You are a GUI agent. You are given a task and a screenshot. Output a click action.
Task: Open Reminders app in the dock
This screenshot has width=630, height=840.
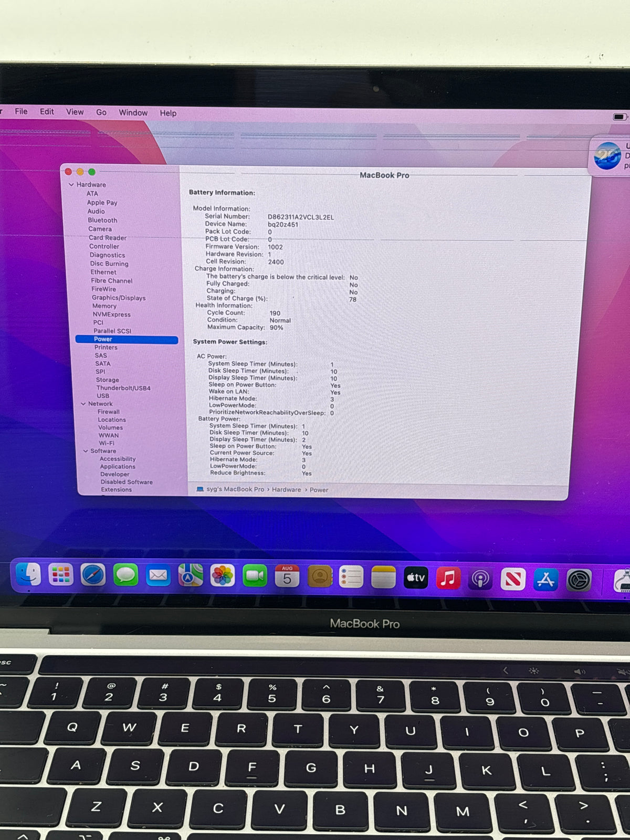coord(351,577)
